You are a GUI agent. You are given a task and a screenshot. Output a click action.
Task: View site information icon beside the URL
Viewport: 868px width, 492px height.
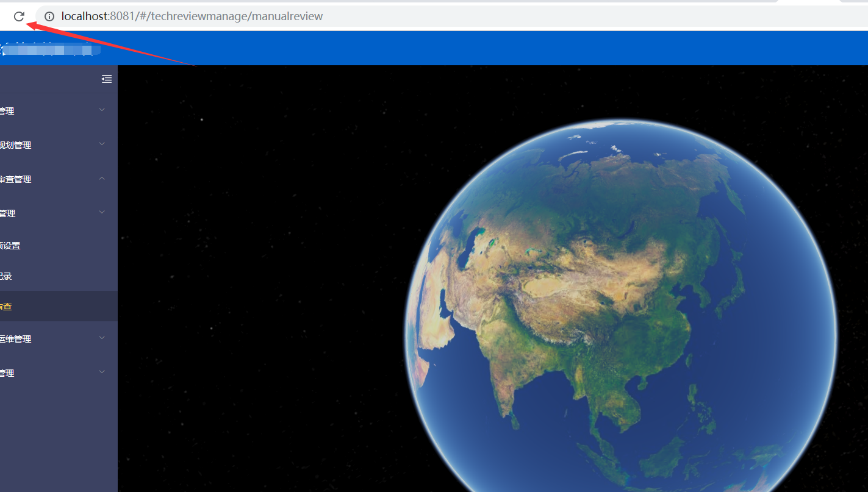49,16
